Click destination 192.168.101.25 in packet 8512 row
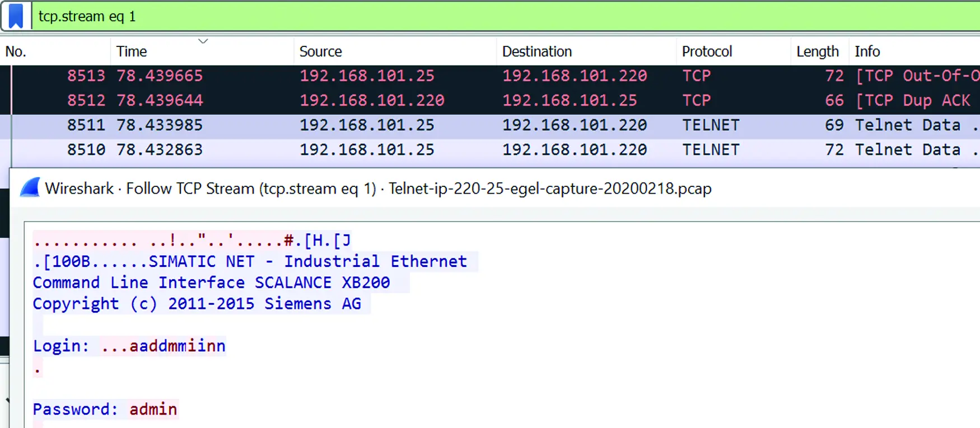 click(x=570, y=100)
